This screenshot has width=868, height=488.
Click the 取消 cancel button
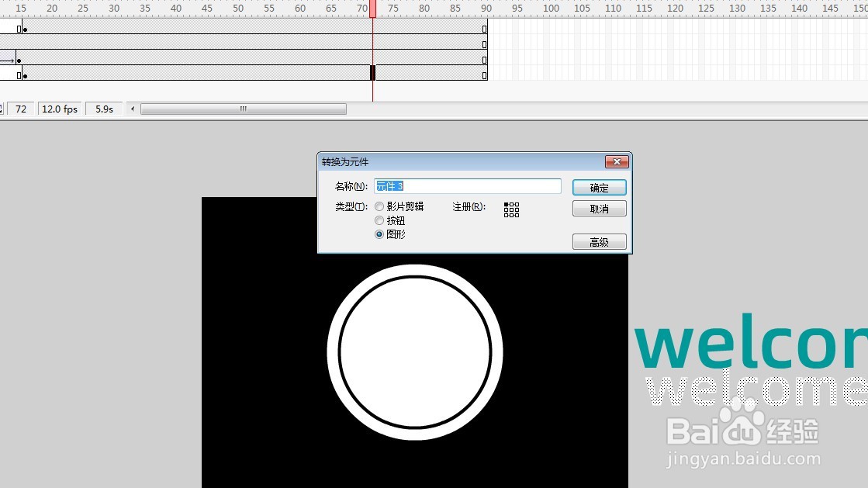coord(599,208)
